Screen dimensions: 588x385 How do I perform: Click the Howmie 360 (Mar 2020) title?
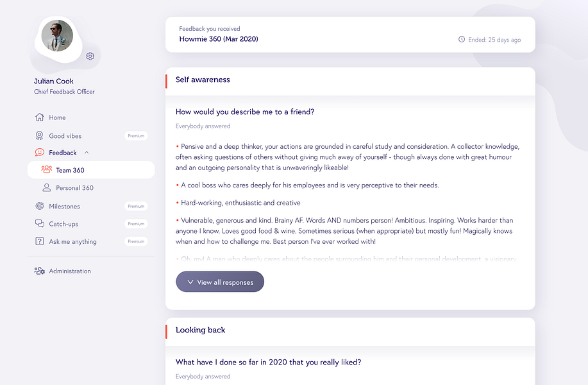coord(219,39)
